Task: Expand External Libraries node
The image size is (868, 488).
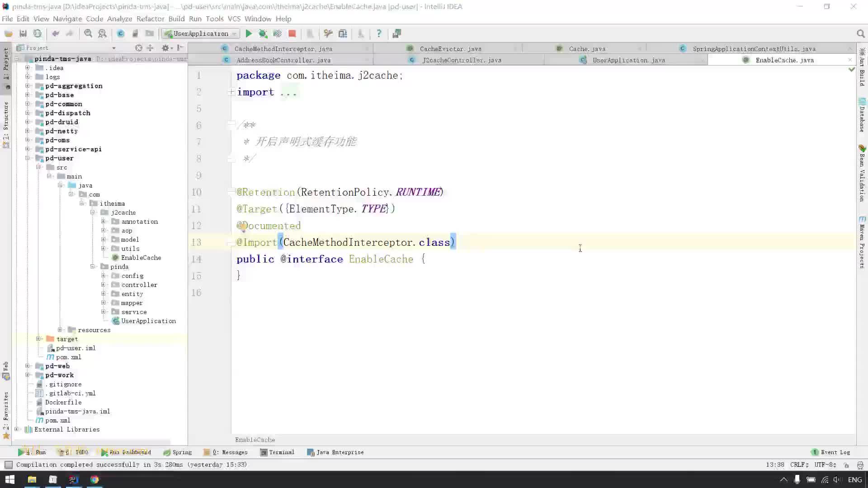Action: [17, 429]
